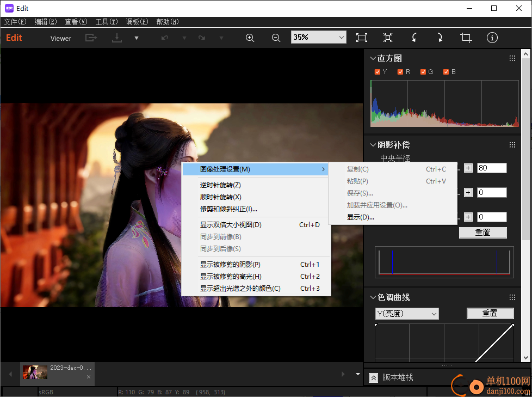
Task: Open the 查看(V) menu
Action: click(x=76, y=22)
